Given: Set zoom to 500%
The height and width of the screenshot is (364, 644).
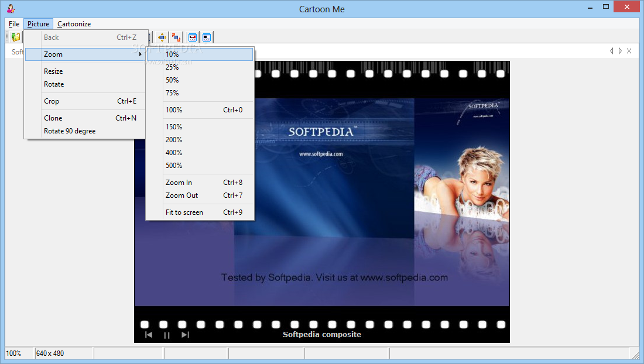Looking at the screenshot, I should click(200, 166).
